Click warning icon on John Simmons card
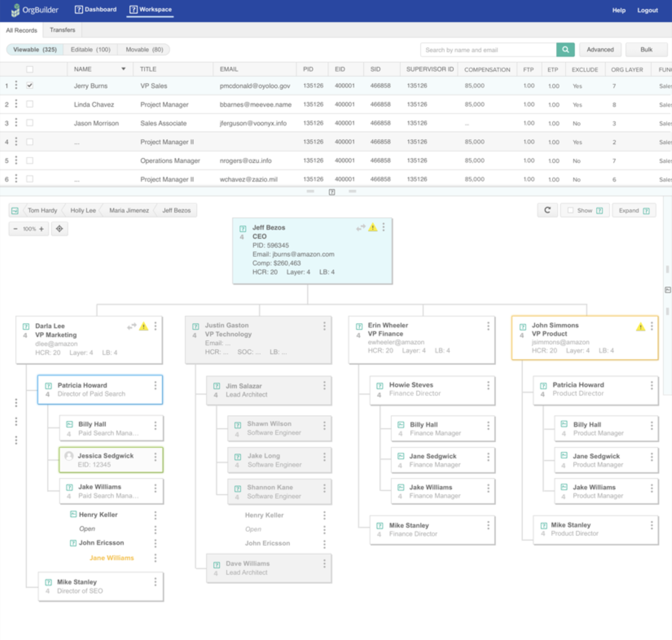This screenshot has height=640, width=672. click(640, 327)
